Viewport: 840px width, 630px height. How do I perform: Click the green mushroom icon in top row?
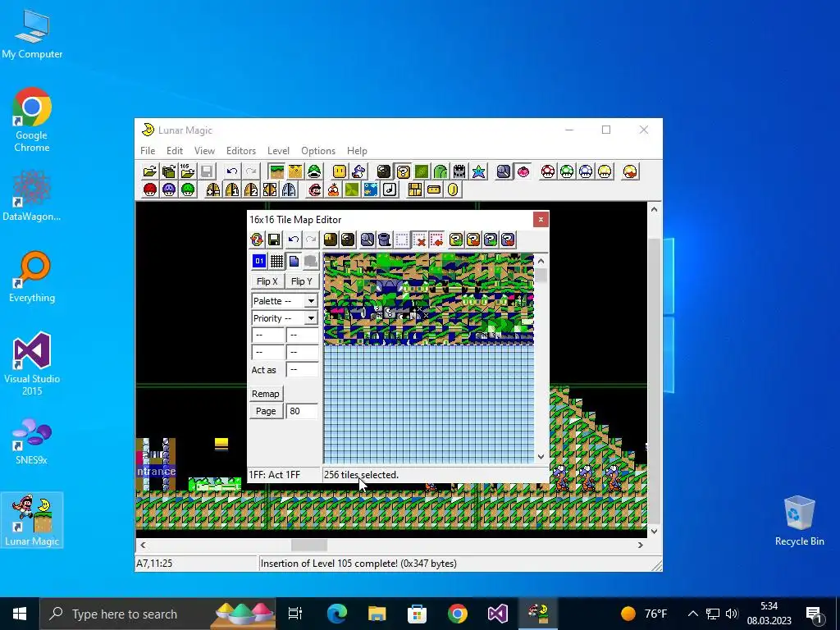pyautogui.click(x=567, y=171)
